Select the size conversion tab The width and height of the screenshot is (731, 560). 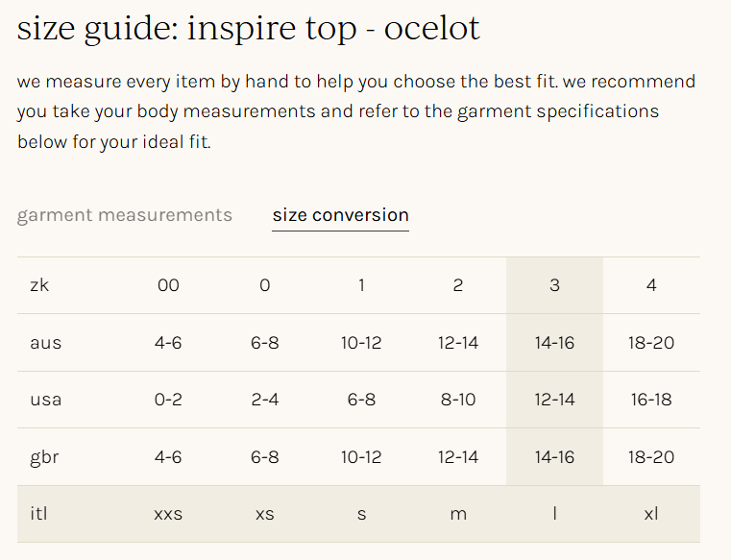tap(340, 215)
